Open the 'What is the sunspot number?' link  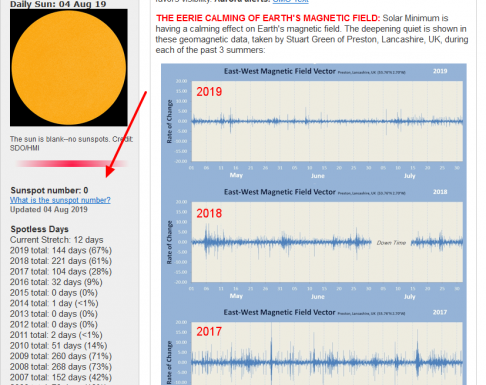pyautogui.click(x=60, y=200)
